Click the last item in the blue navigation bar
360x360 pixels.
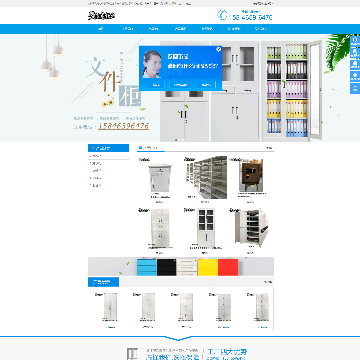[x=260, y=29]
